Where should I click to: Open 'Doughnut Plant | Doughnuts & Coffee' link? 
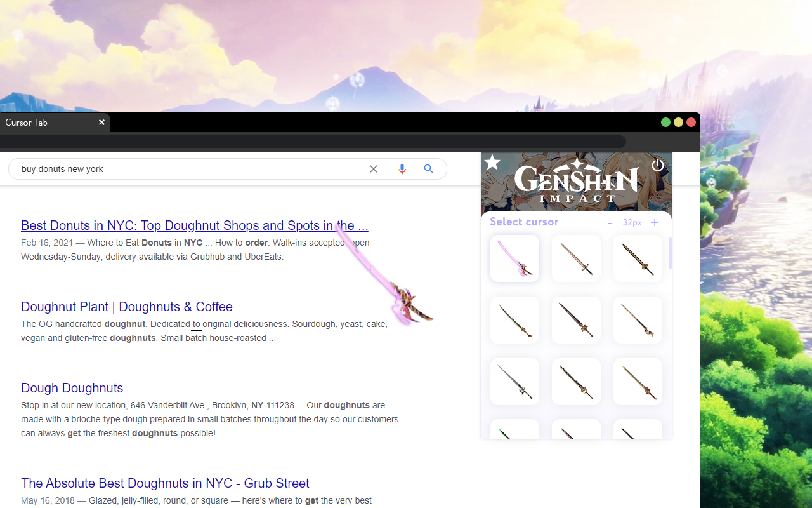point(127,307)
